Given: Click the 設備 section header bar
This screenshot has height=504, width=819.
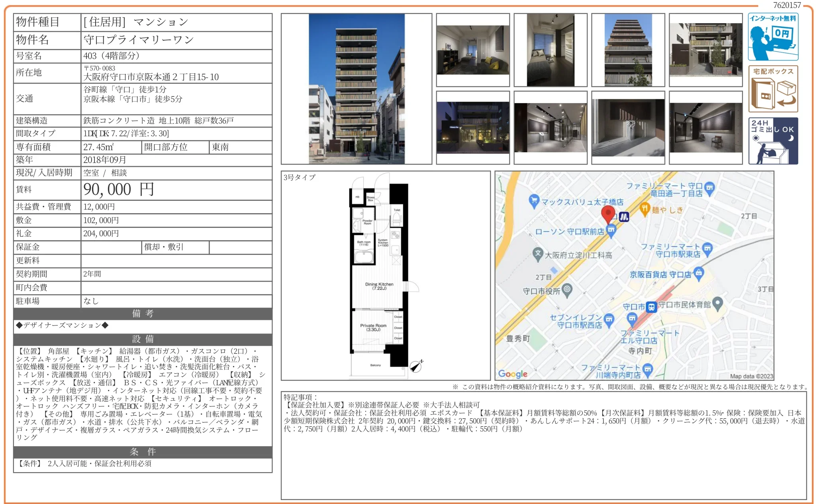Looking at the screenshot, I should [x=143, y=339].
